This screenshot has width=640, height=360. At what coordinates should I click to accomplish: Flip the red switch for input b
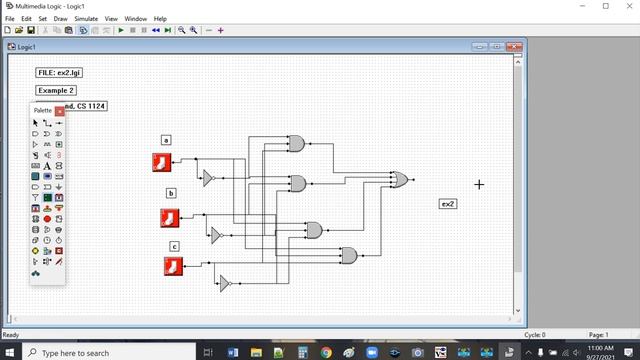coord(169,218)
